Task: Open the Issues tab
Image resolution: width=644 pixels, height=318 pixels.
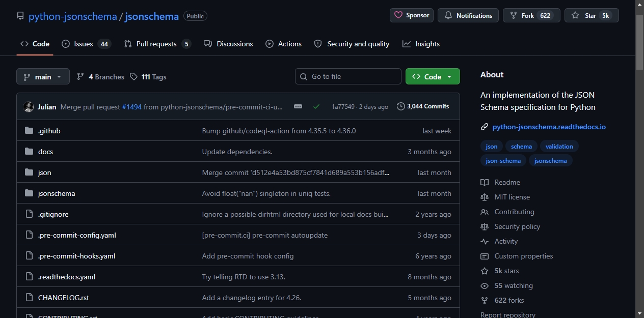Action: point(86,44)
